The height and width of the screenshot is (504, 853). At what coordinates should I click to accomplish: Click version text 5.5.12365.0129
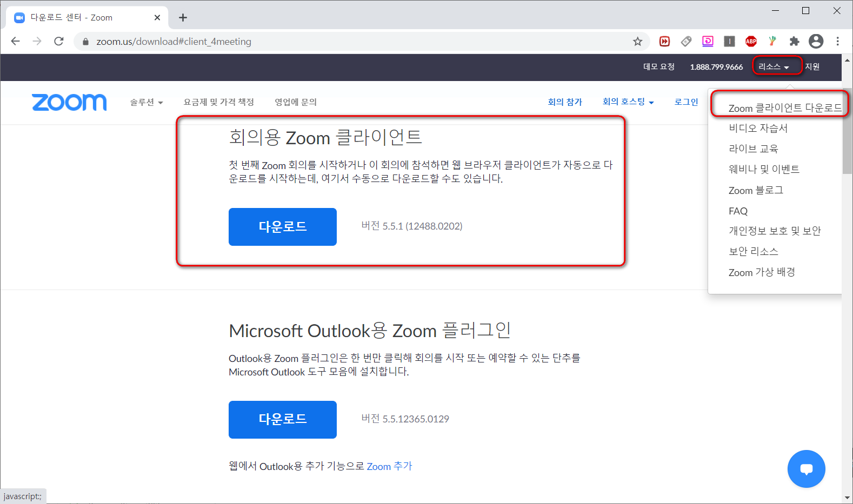pyautogui.click(x=405, y=419)
